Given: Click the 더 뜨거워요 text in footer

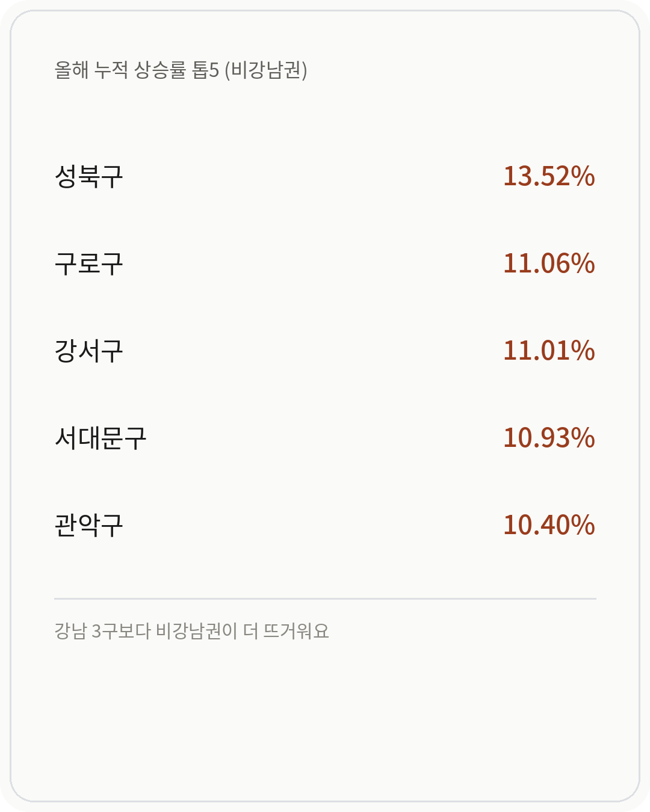Looking at the screenshot, I should pyautogui.click(x=286, y=631).
